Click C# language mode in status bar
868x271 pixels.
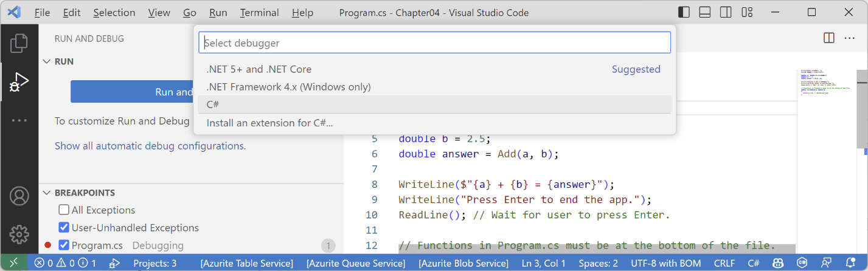tap(753, 263)
